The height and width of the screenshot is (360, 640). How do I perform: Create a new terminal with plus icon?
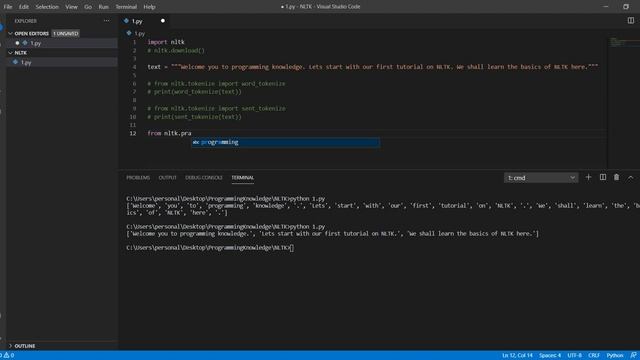[588, 177]
